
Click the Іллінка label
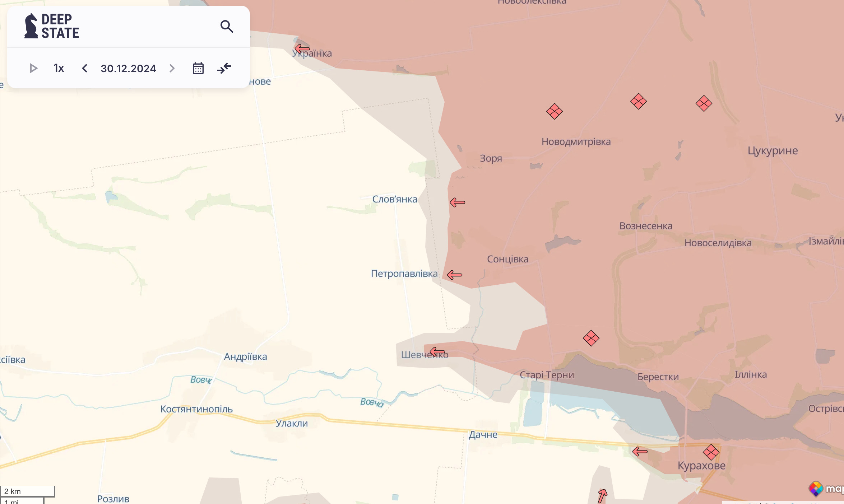coord(751,374)
